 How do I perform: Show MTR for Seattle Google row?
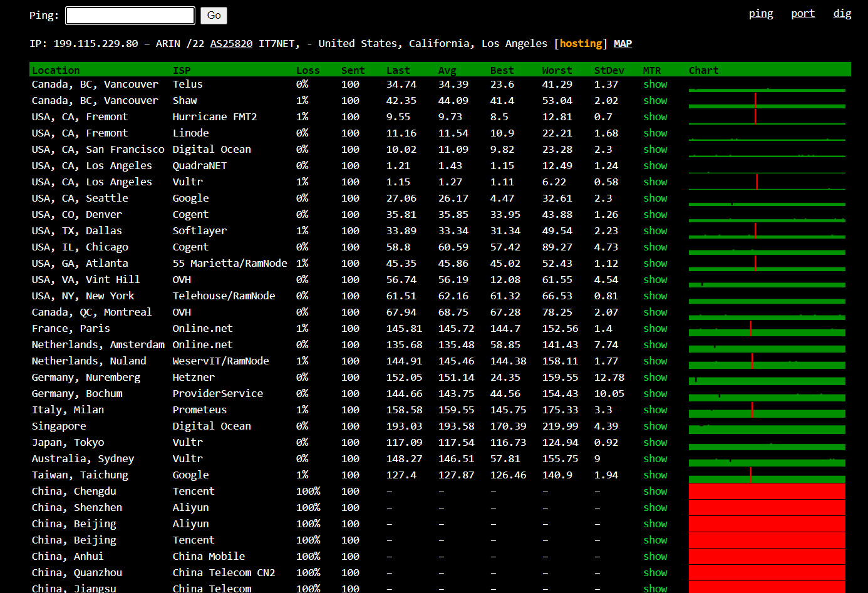pos(655,199)
